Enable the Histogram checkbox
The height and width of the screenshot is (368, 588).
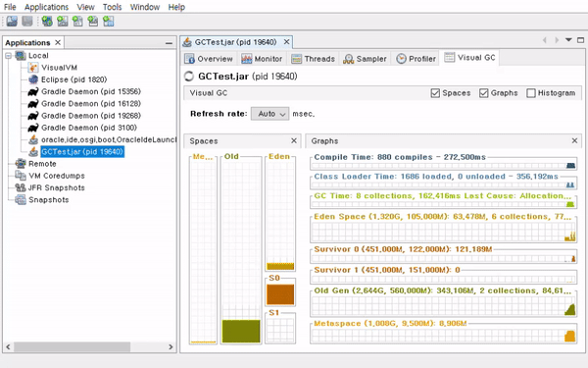click(531, 93)
